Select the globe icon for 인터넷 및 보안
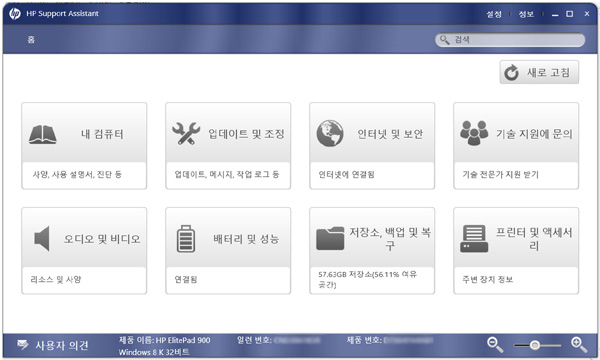This screenshot has height=360, width=600. [x=330, y=134]
